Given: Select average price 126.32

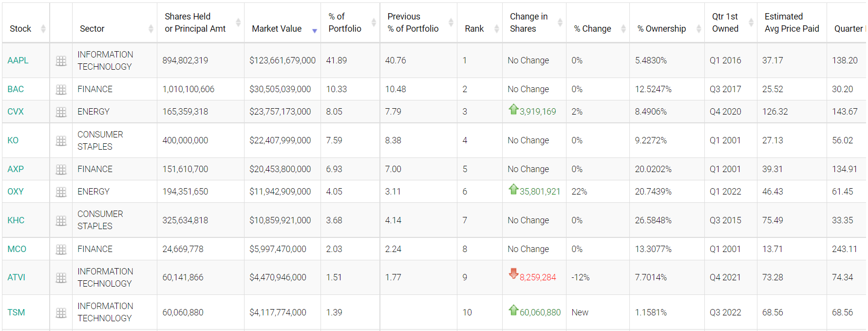Looking at the screenshot, I should click(775, 112).
